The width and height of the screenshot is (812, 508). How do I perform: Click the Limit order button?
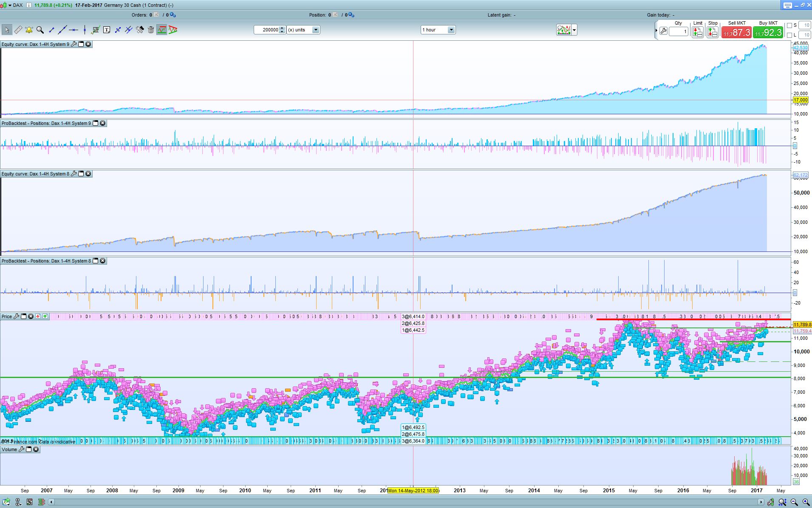697,32
